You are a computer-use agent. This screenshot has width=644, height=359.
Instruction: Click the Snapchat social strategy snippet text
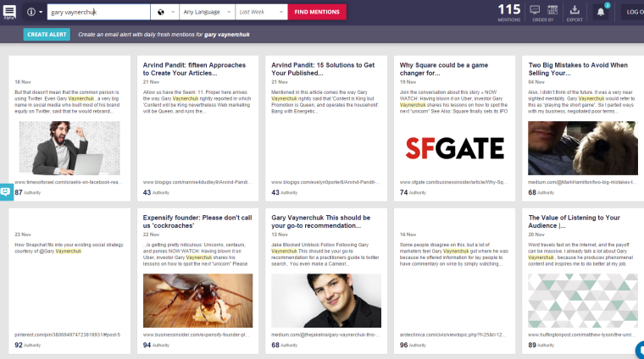(x=69, y=248)
